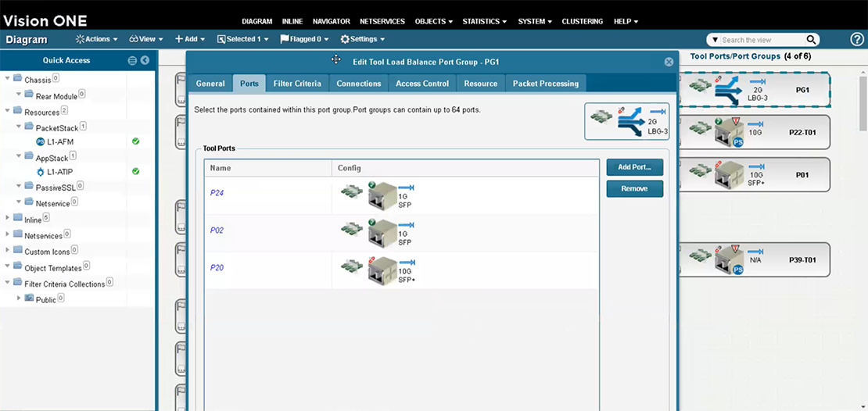Select the L1-AFM PacketStack resource icon
The height and width of the screenshot is (411, 868).
(x=41, y=141)
